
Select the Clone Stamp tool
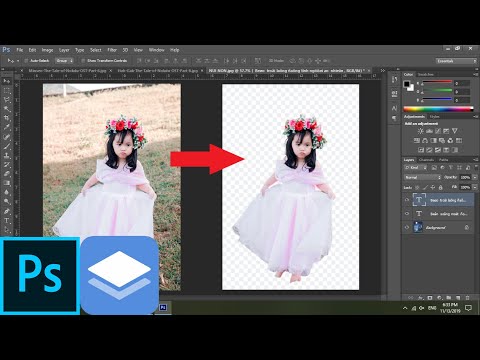pos(7,156)
